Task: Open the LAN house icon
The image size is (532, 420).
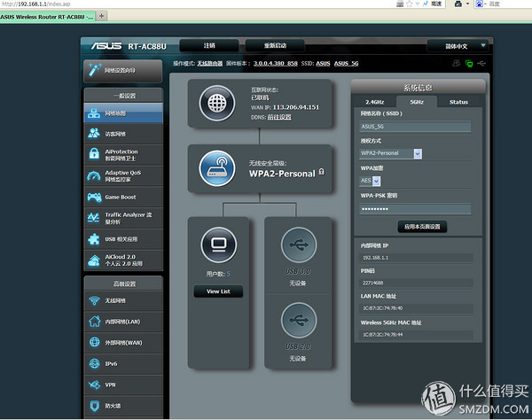Action: point(94,322)
